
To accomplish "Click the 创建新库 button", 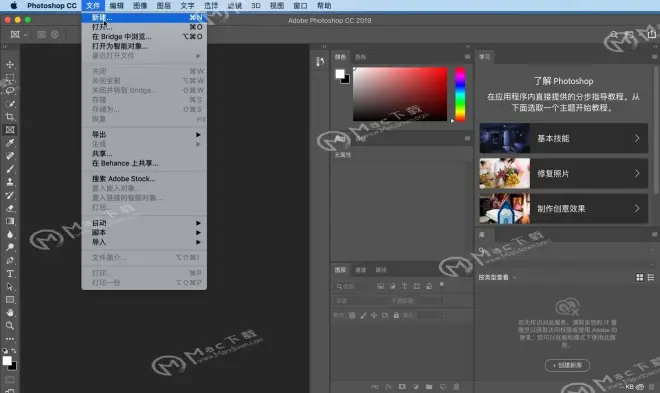I will (567, 365).
